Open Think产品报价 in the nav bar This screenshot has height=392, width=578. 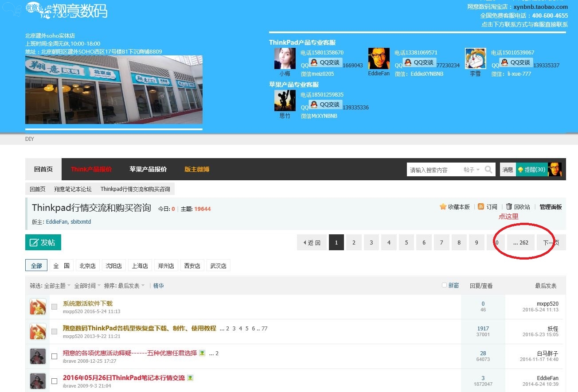[91, 169]
